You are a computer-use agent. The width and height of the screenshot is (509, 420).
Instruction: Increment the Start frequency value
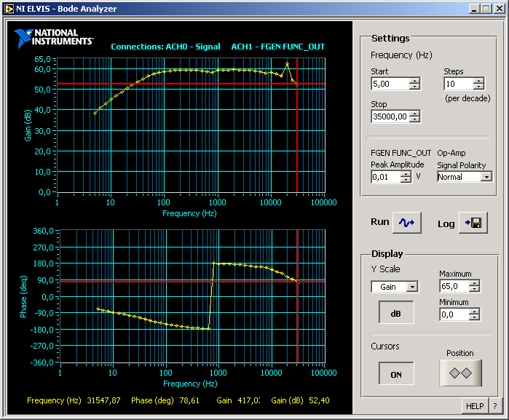coord(414,81)
